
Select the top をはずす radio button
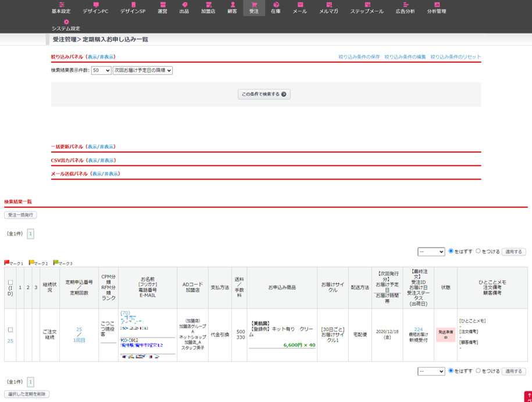coord(451,251)
